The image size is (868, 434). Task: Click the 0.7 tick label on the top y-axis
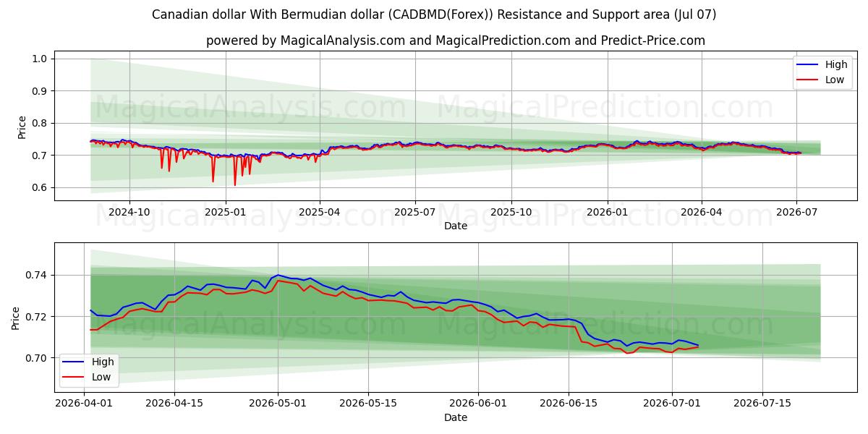(40, 156)
